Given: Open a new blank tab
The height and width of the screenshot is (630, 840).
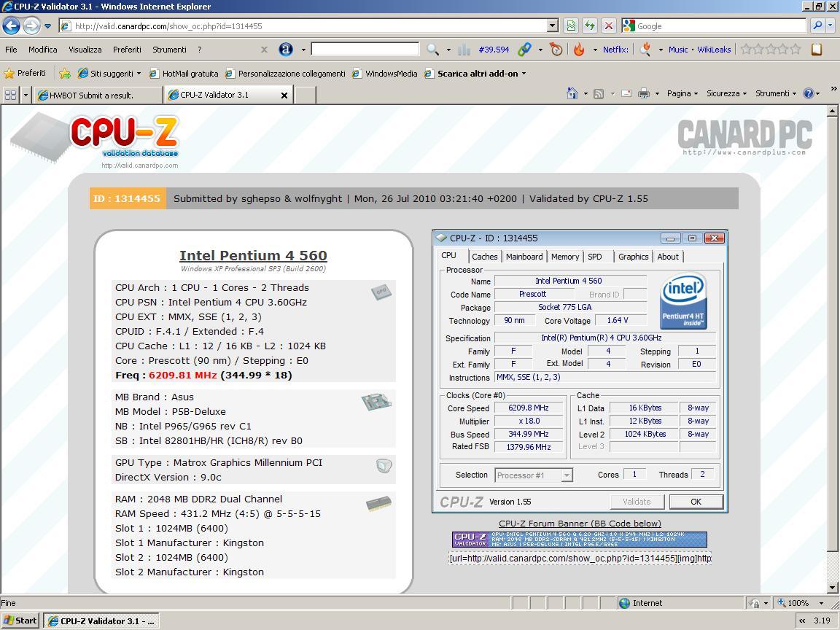Looking at the screenshot, I should point(306,96).
